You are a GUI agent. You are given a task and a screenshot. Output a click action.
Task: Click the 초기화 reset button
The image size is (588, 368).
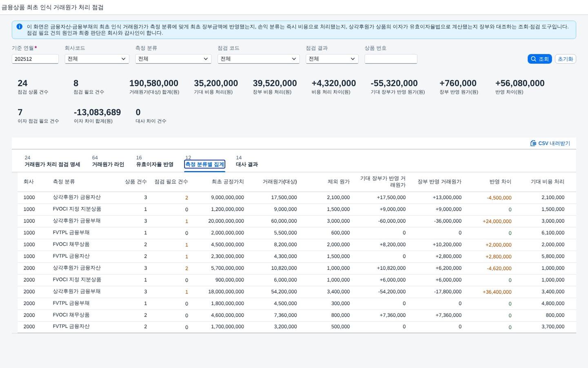(566, 59)
